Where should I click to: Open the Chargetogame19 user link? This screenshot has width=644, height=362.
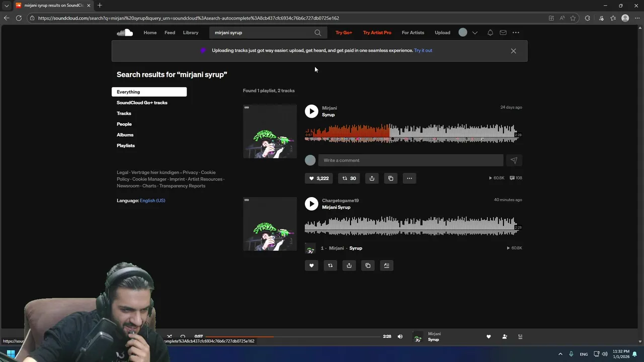(340, 201)
